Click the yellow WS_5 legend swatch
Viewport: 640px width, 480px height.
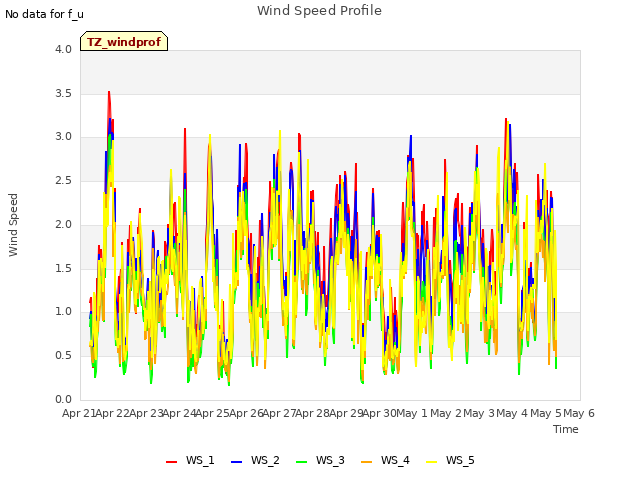click(x=431, y=462)
